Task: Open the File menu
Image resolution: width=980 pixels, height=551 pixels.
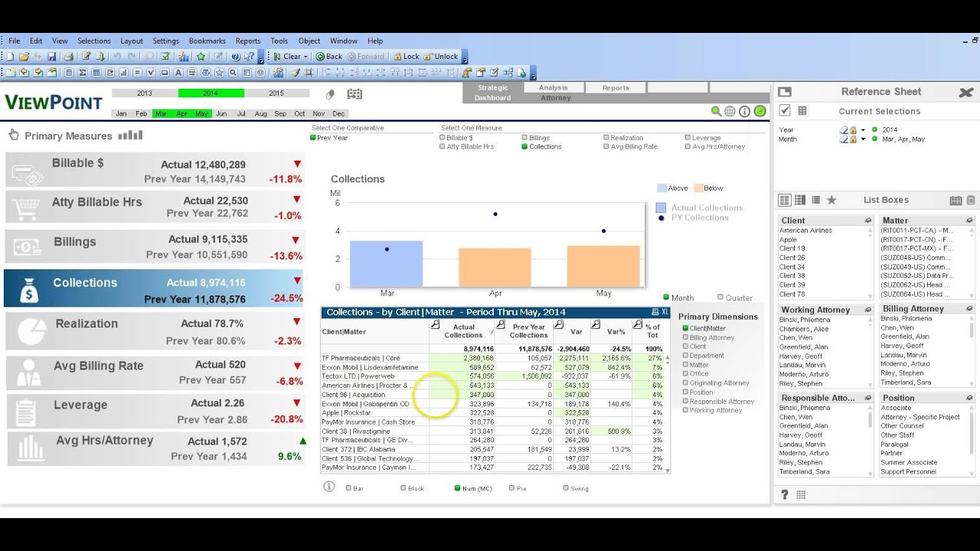Action: click(x=15, y=41)
